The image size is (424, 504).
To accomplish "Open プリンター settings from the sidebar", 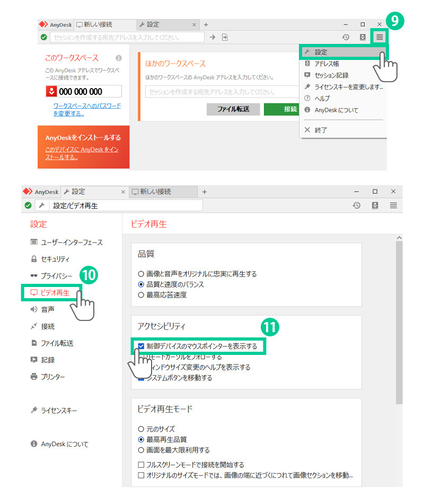I will coord(53,377).
